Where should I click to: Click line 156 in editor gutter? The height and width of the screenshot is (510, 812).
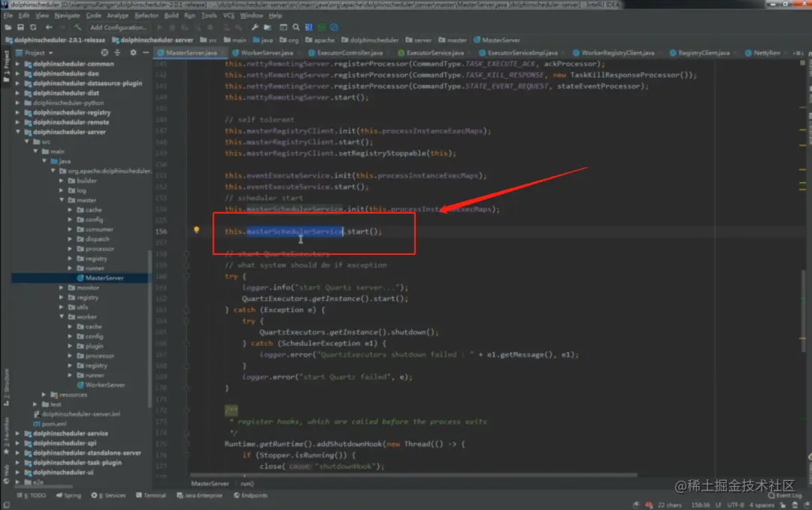point(161,232)
